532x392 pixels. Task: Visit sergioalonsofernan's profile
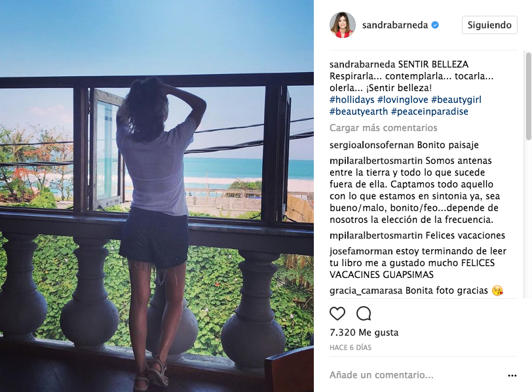pos(371,145)
